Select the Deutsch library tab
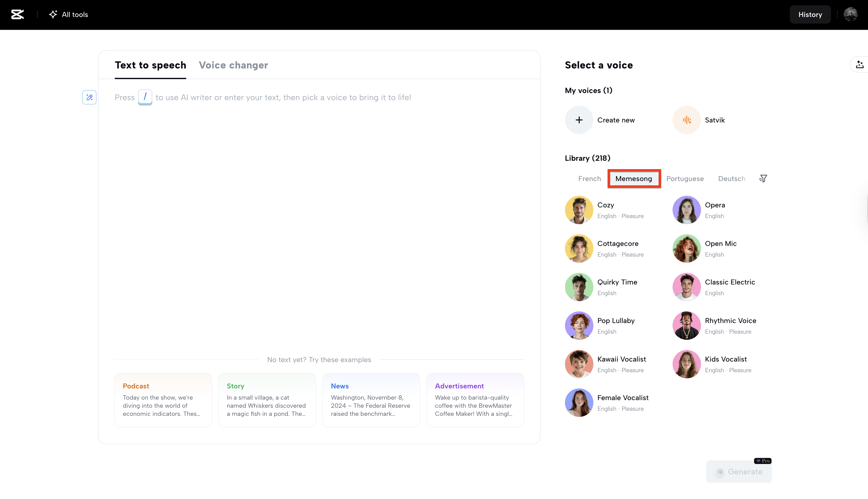Viewport: 868px width, 499px height. click(731, 179)
